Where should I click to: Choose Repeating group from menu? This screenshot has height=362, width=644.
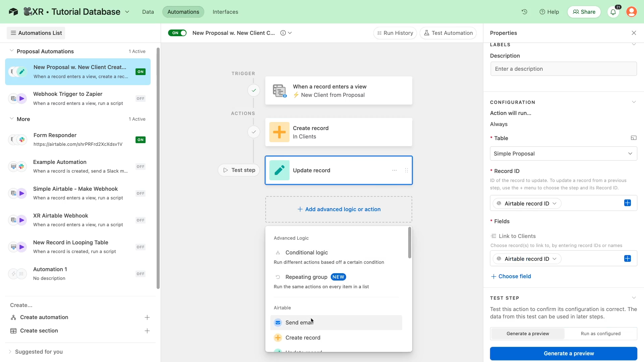336,281
